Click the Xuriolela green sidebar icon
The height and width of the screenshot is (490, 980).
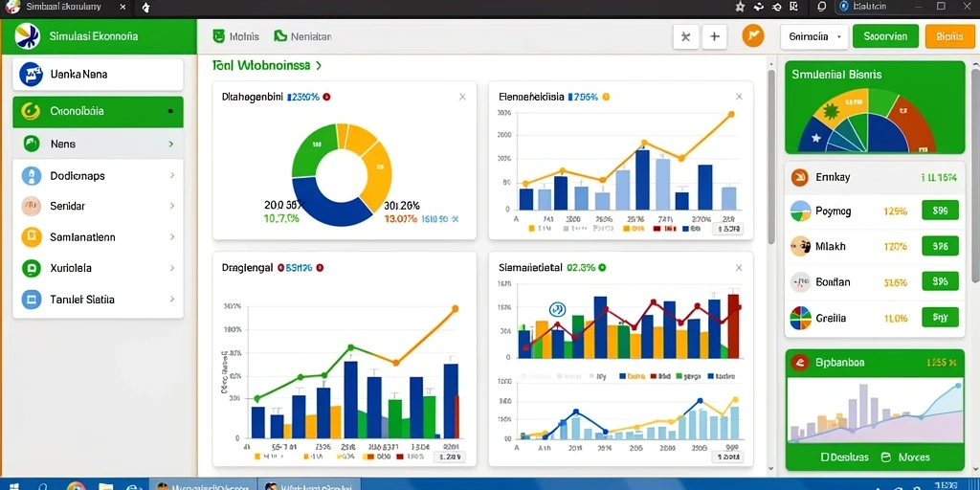pos(32,269)
